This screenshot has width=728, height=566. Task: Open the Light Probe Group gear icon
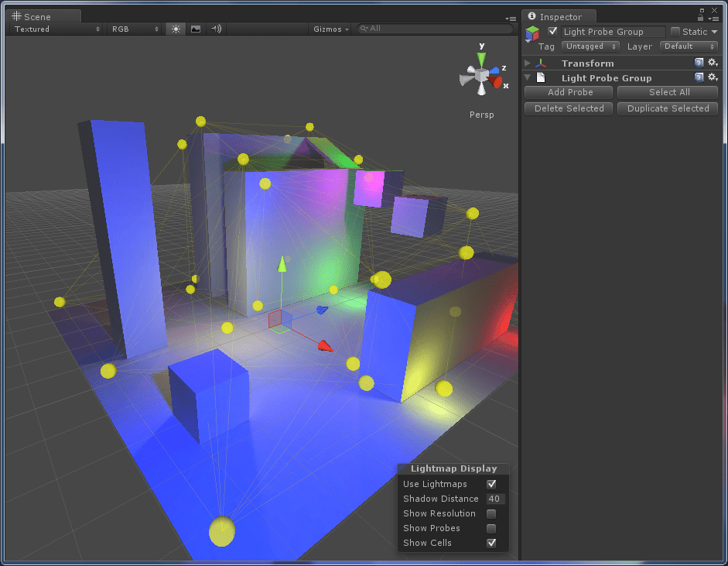712,77
